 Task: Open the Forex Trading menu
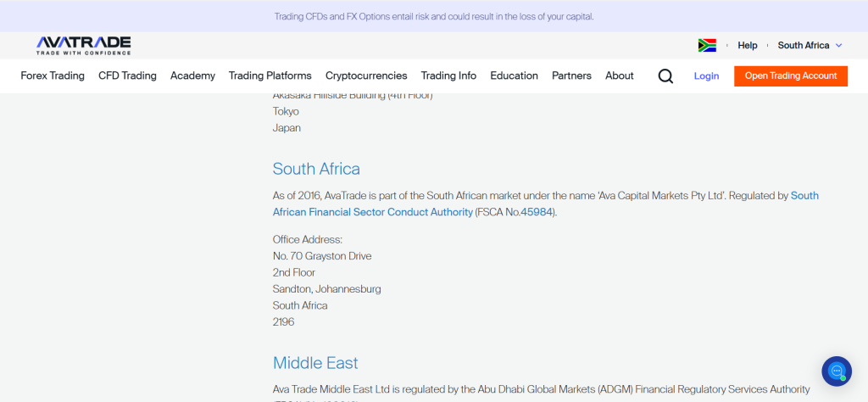click(x=53, y=75)
